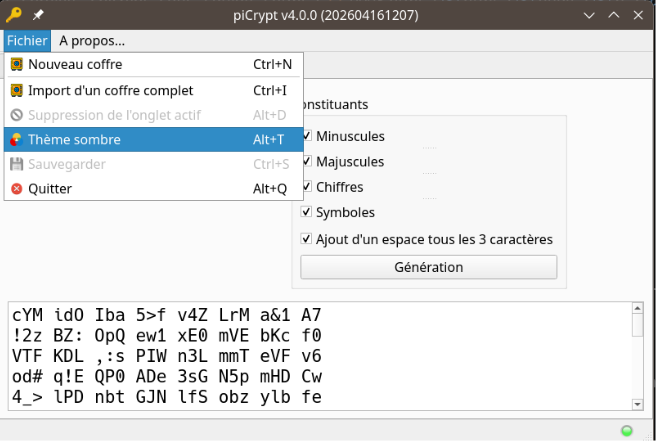Image resolution: width=656 pixels, height=441 pixels.
Task: Click the red cross icon beside Quitter
Action: point(16,189)
